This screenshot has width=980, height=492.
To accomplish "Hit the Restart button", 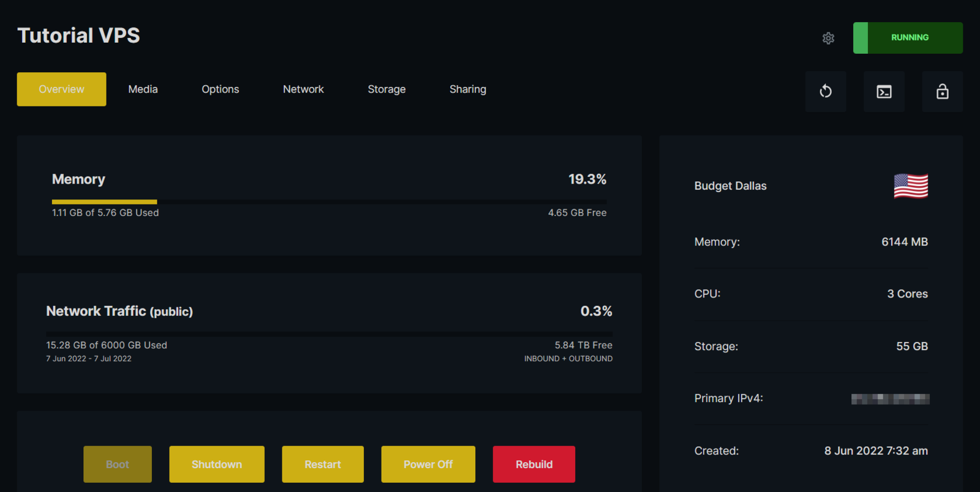I will click(323, 464).
